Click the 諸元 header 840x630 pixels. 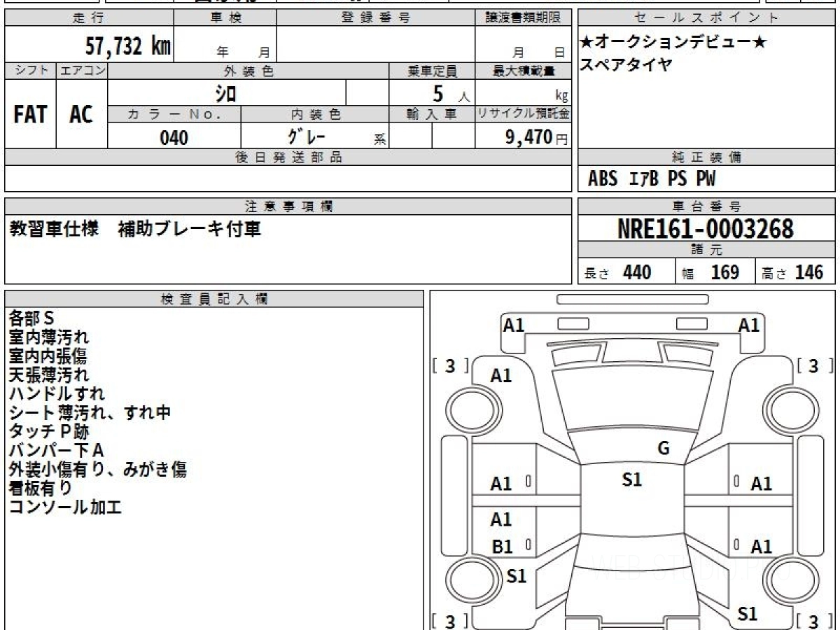[x=707, y=250]
